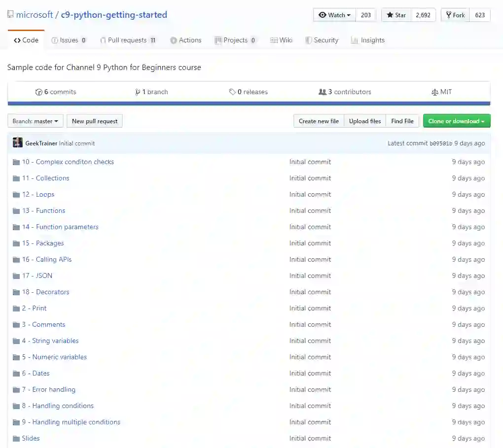Open the 10 - Complex conditon checks folder icon
This screenshot has width=503, height=448.
16,162
